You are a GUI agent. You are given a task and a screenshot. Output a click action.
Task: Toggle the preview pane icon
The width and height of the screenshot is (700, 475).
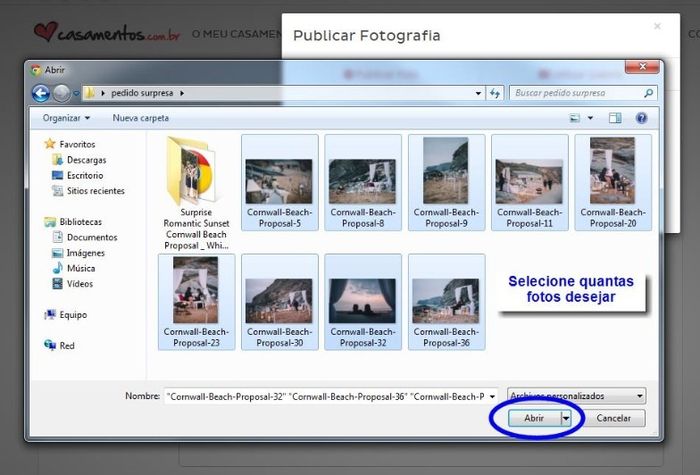(x=615, y=118)
